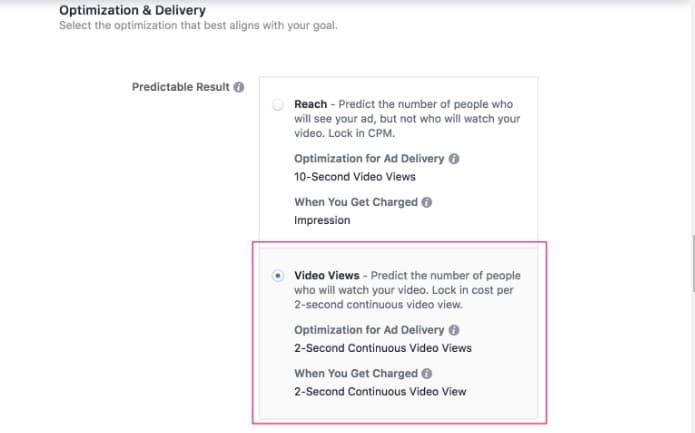Click the 2-Second Continuous Video Views optimization value
Image resolution: width=695 pixels, height=433 pixels.
point(383,348)
